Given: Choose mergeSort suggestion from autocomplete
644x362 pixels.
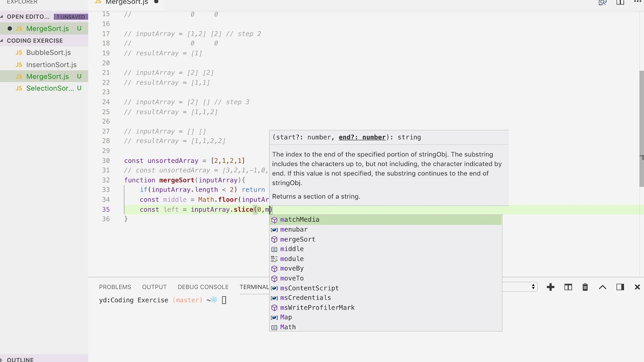Looking at the screenshot, I should pyautogui.click(x=385, y=239).
